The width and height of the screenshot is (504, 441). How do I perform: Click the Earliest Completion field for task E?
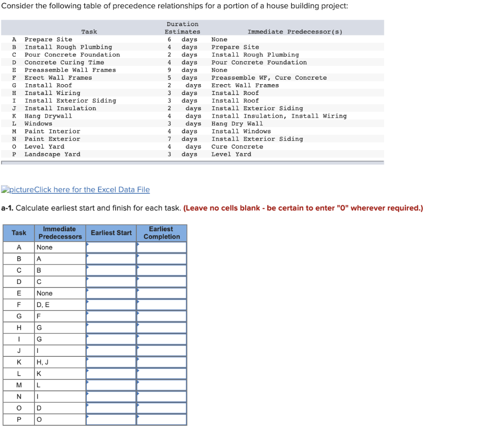tap(161, 293)
